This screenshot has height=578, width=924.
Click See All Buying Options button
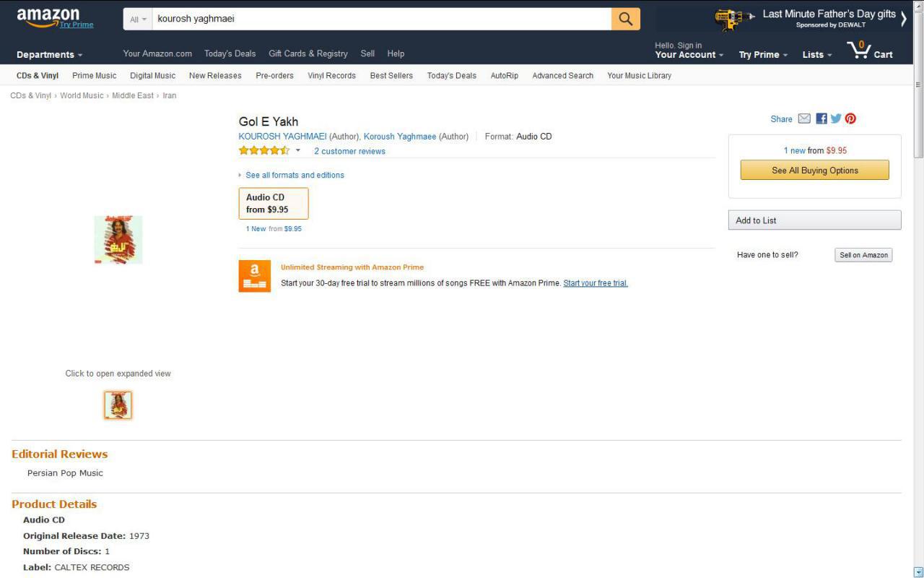coord(814,171)
